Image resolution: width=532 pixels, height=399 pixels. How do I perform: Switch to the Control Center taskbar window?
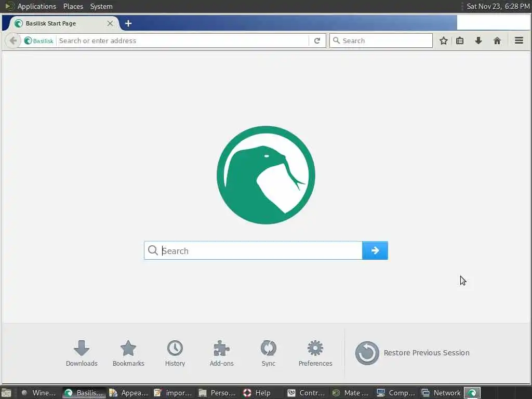click(307, 393)
